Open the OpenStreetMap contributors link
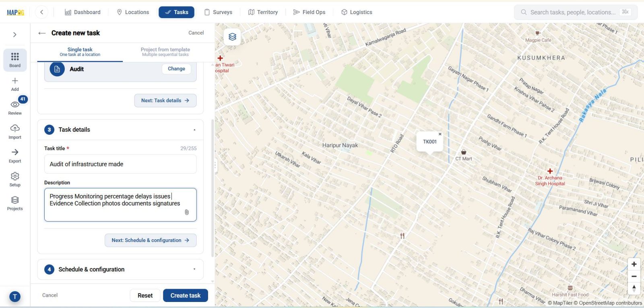644x308 pixels. tap(608, 303)
